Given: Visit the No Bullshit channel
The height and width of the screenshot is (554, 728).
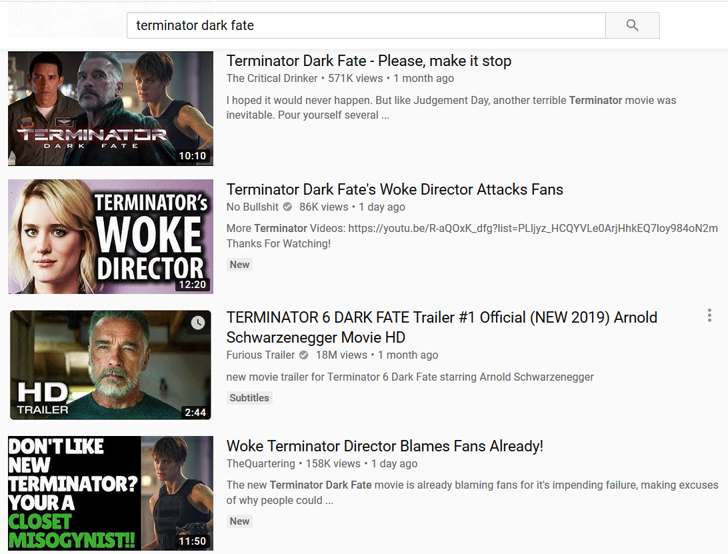Looking at the screenshot, I should click(252, 207).
